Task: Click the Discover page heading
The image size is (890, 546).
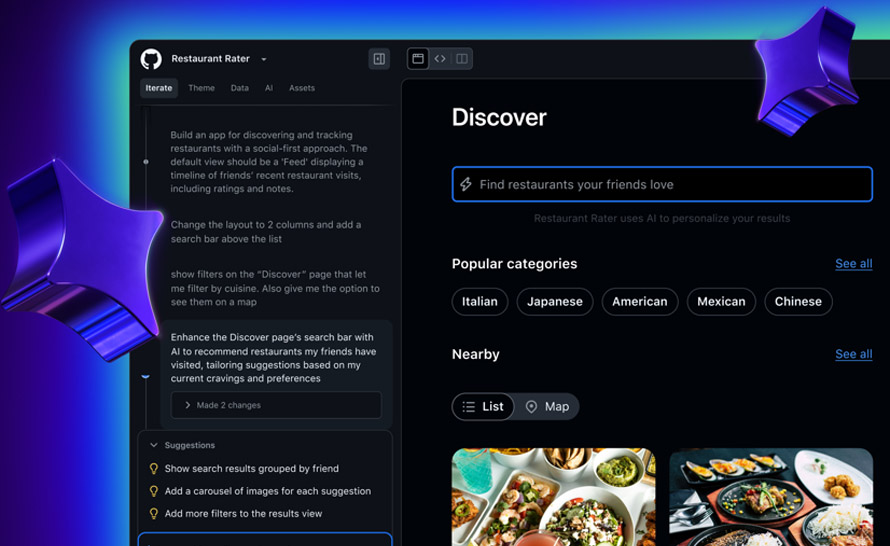Action: pos(499,117)
